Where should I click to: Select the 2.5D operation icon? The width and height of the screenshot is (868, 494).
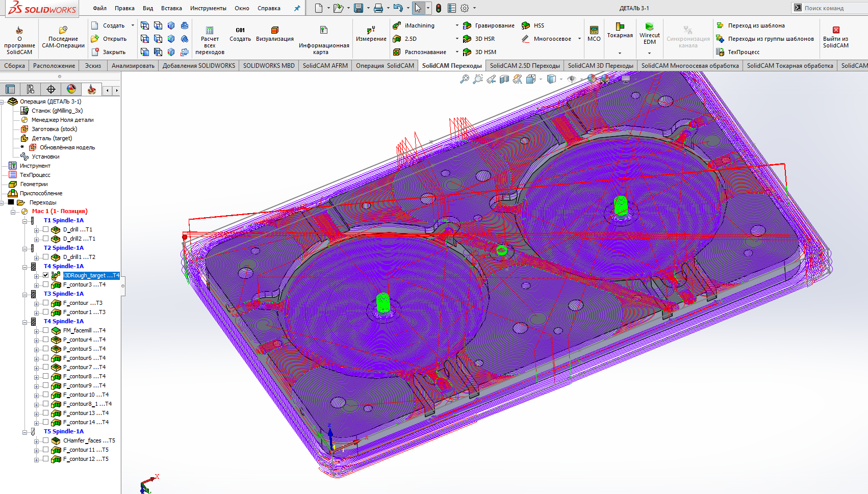[397, 39]
